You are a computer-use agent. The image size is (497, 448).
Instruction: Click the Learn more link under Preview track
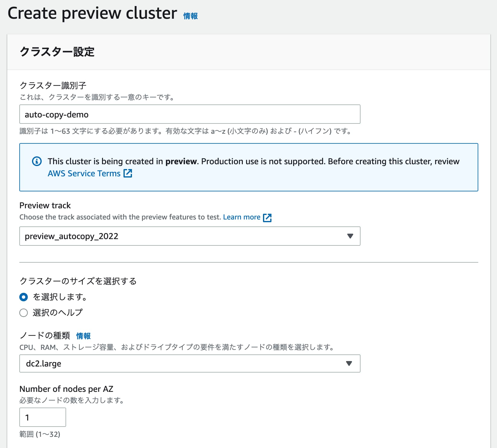tap(242, 217)
